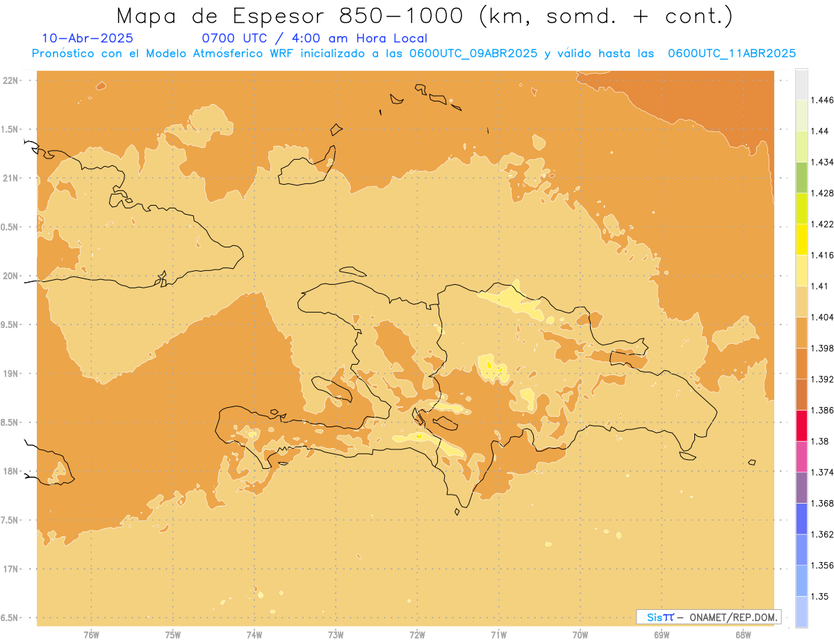Click the '71W' longitude label
834x644 pixels.
(498, 635)
